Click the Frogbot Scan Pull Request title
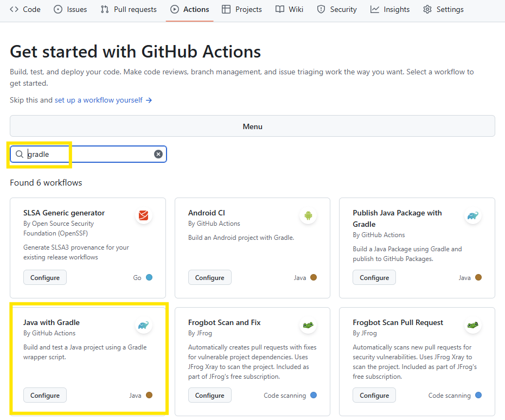This screenshot has width=505, height=420. pos(398,322)
